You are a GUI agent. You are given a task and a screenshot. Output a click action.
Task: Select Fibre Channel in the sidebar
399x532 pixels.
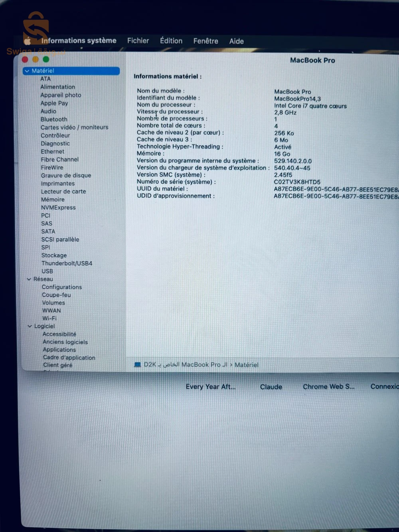[60, 160]
